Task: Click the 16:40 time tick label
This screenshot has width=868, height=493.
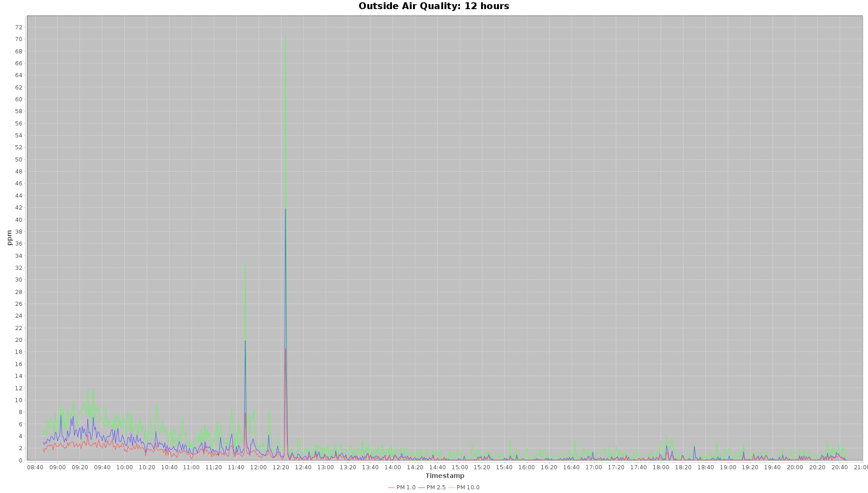Action: pos(571,467)
